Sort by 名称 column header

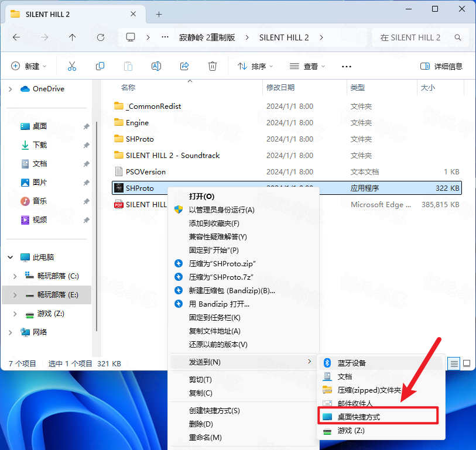tap(128, 88)
